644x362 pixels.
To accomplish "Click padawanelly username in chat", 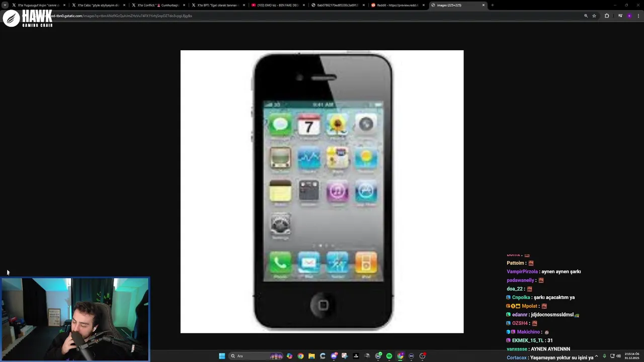I will point(520,280).
